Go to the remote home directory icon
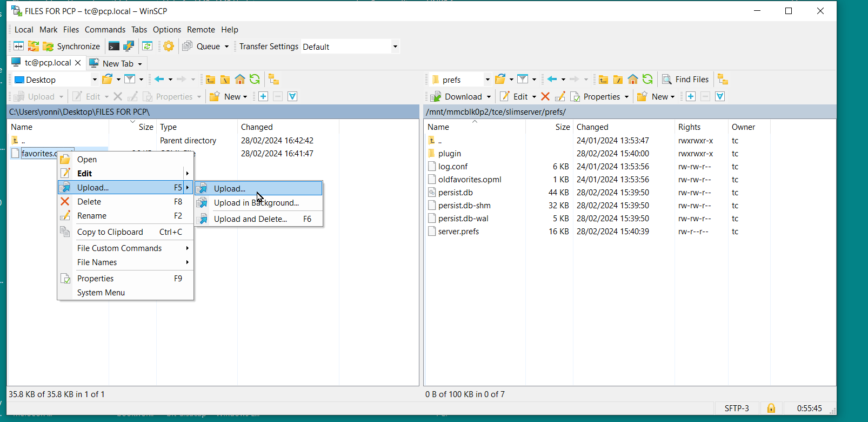 click(633, 80)
